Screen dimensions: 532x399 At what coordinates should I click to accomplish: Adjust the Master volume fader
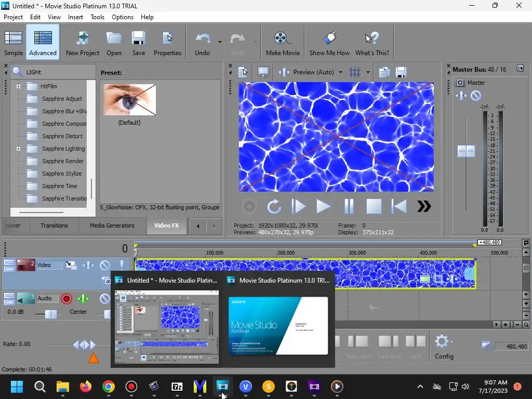(466, 151)
